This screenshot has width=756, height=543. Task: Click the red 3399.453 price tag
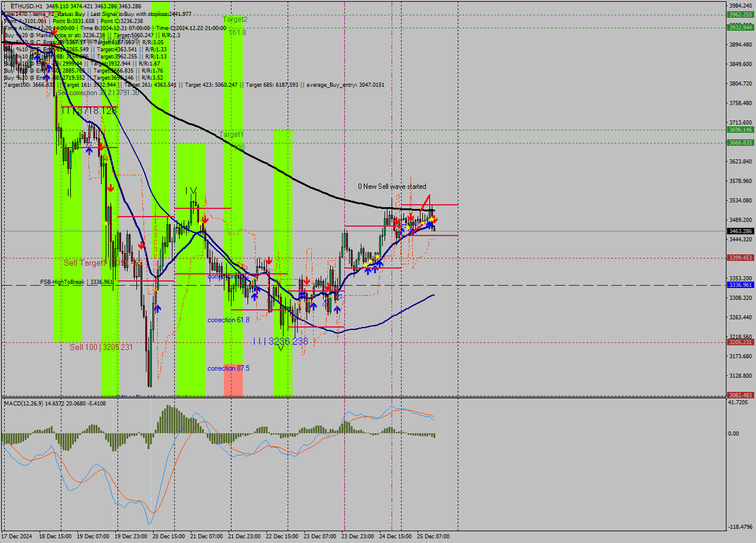[741, 258]
